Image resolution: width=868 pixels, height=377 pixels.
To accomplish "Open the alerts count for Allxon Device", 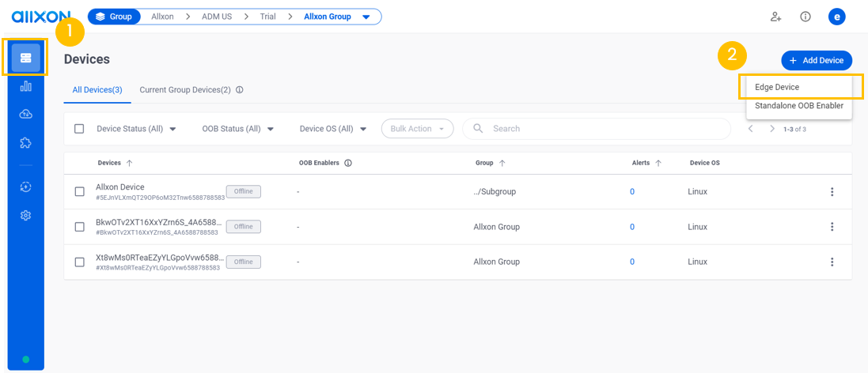I will tap(632, 192).
